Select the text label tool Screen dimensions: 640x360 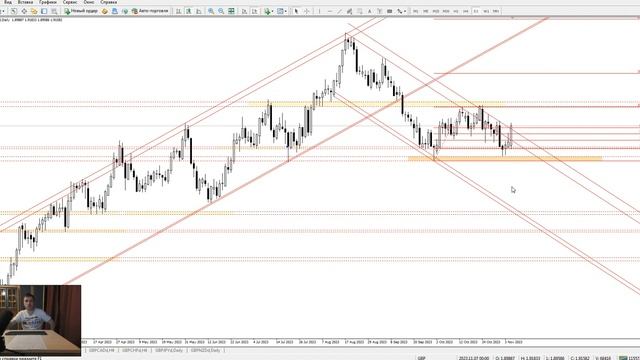(x=380, y=11)
